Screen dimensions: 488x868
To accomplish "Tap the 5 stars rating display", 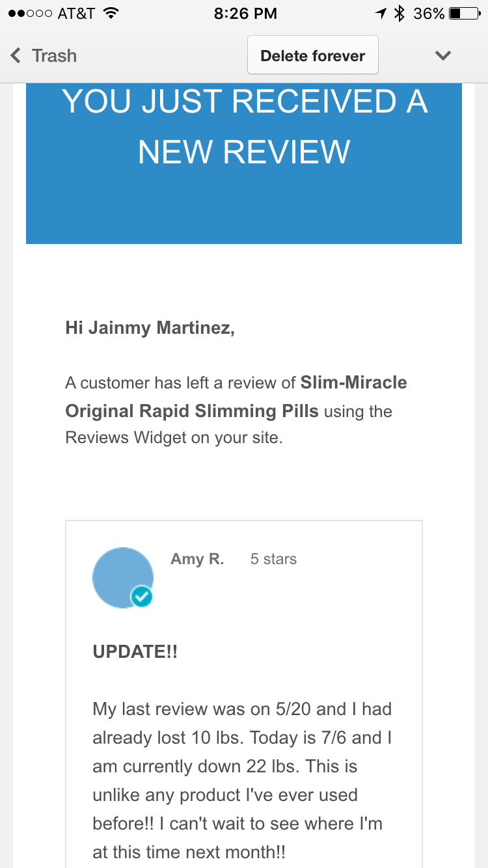I will tap(273, 558).
